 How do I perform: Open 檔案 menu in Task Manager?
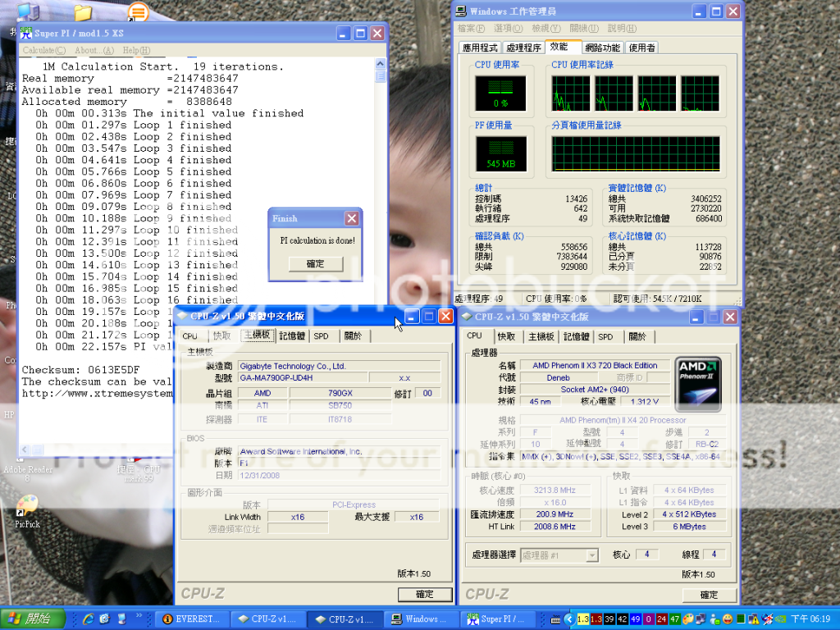[471, 29]
